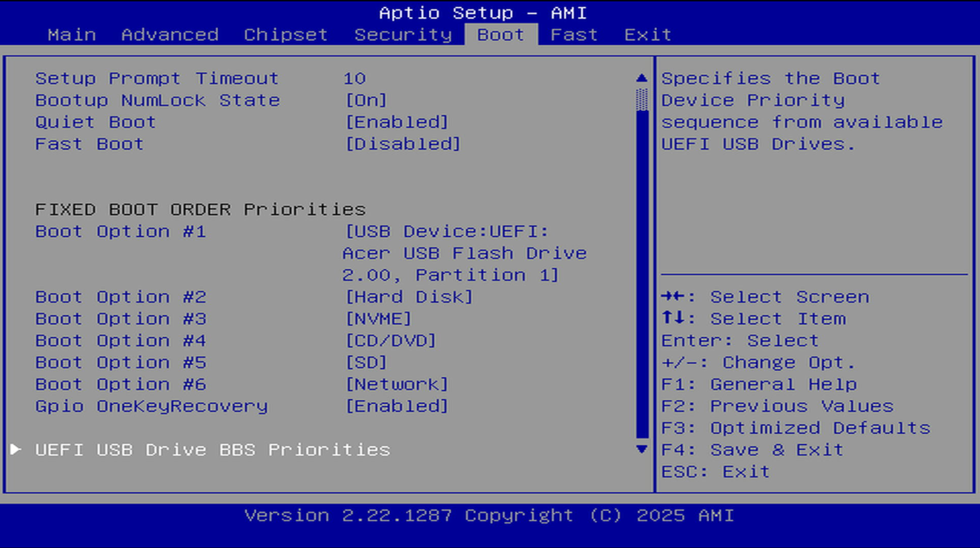This screenshot has height=548, width=980.
Task: Select the Setup Prompt Timeout label
Action: pos(157,79)
